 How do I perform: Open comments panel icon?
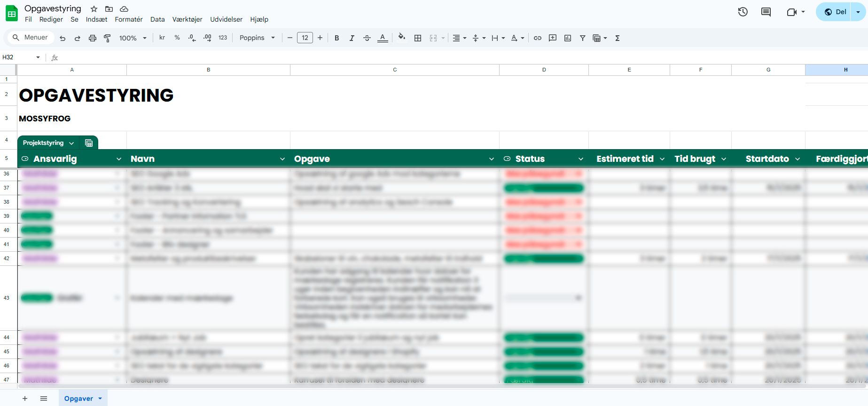click(766, 12)
